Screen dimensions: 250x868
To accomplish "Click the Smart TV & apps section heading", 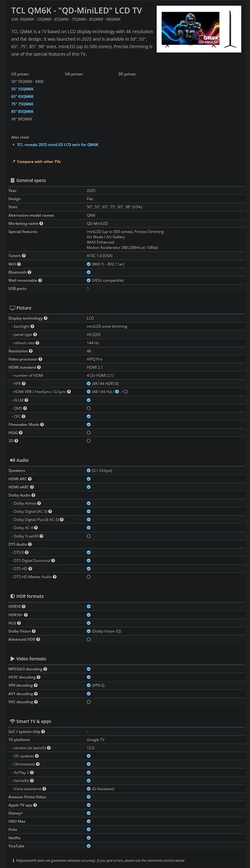I will [x=33, y=721].
